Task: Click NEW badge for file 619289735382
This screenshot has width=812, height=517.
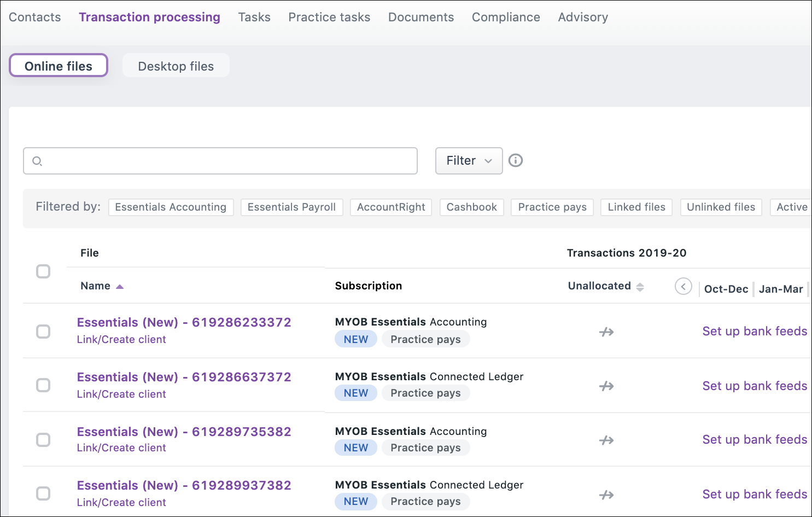Action: [356, 448]
